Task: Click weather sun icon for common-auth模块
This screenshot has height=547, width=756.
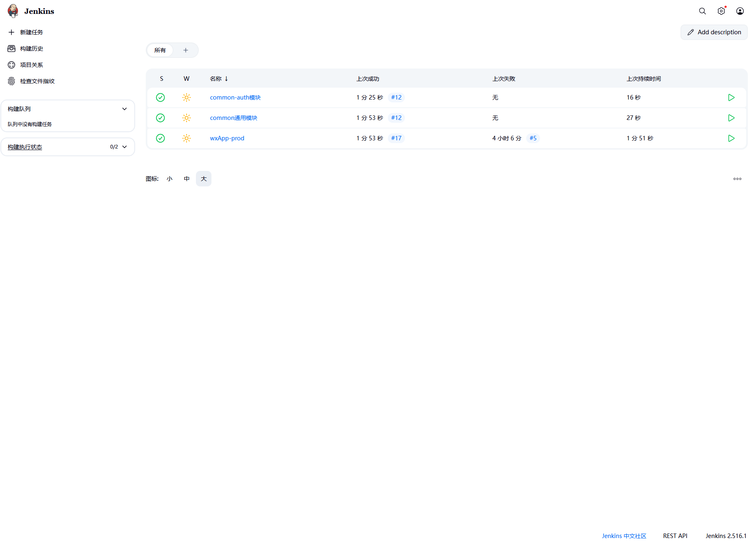Action: pos(187,97)
